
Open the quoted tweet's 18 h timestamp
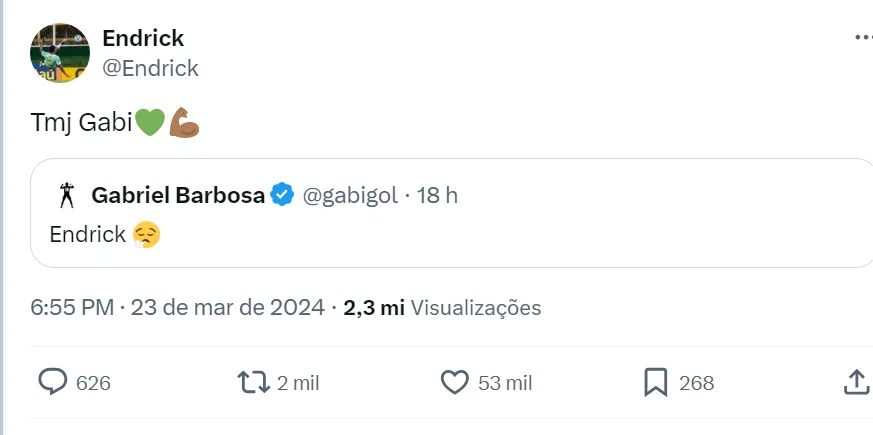click(437, 195)
